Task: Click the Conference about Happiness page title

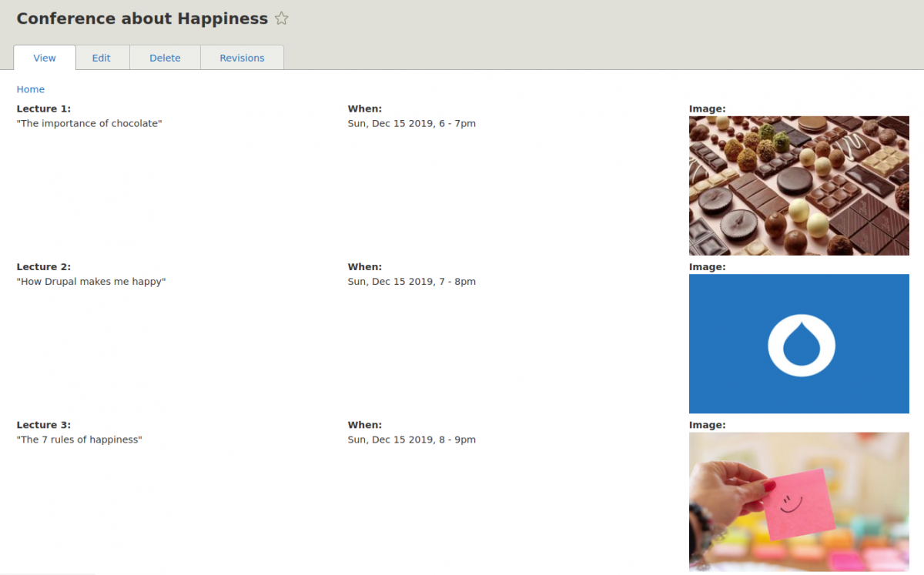Action: [142, 18]
